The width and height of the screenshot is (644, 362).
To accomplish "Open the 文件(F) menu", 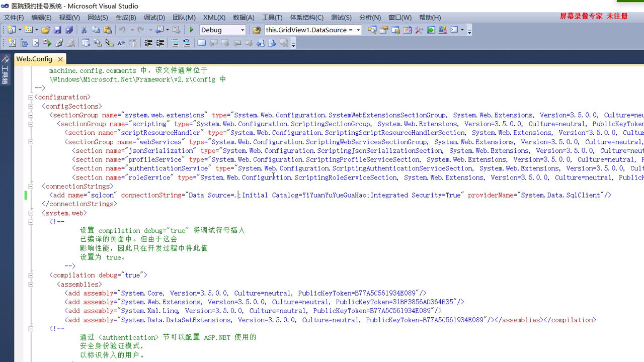I will tap(14, 18).
